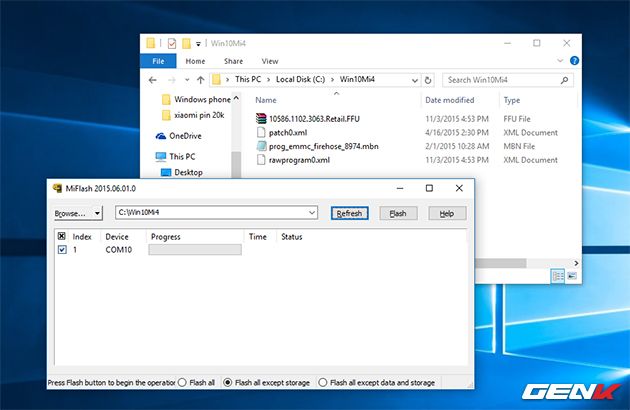Click the COM10 progress bar
This screenshot has width=630, height=410.
point(195,250)
